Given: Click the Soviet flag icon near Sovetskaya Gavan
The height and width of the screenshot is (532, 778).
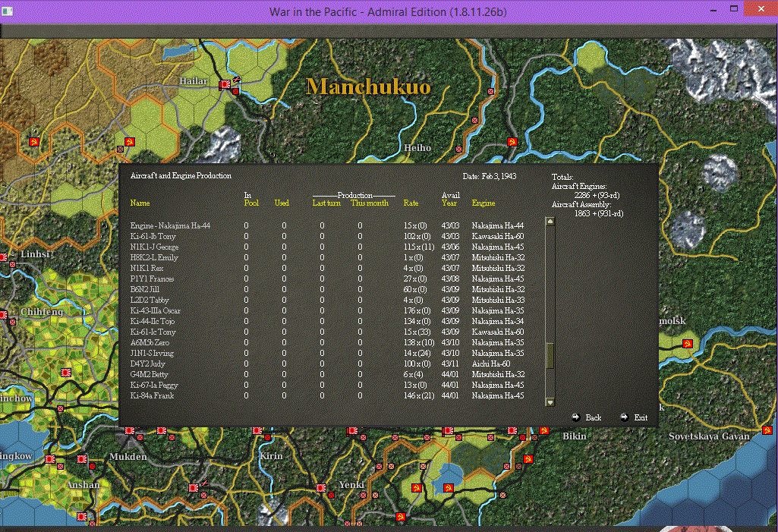Looking at the screenshot, I should pyautogui.click(x=767, y=430).
